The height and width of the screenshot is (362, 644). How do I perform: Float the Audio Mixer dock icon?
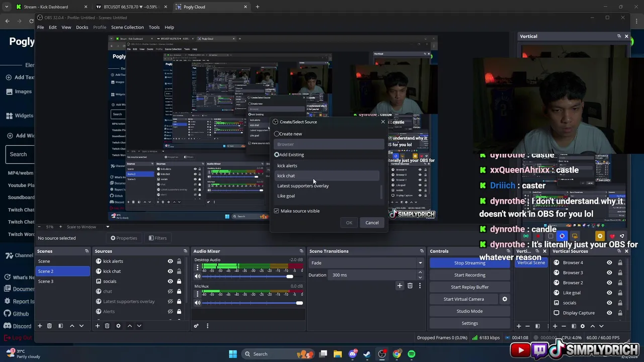coord(301,251)
